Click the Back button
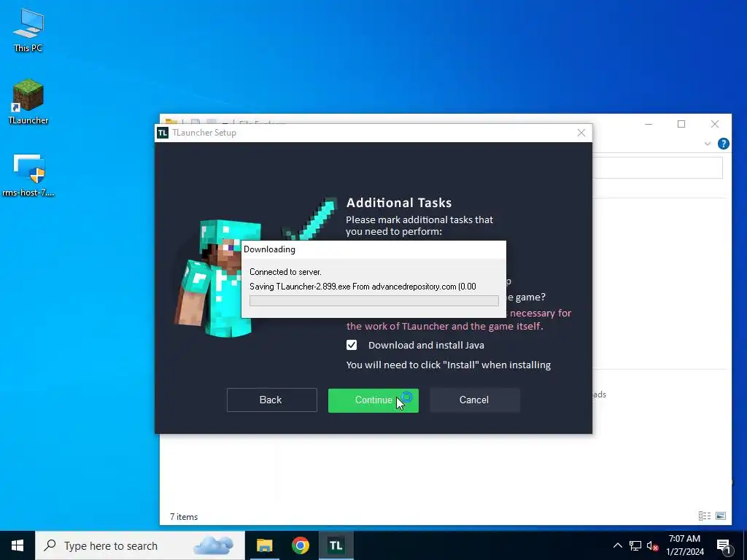The width and height of the screenshot is (747, 560). click(271, 400)
